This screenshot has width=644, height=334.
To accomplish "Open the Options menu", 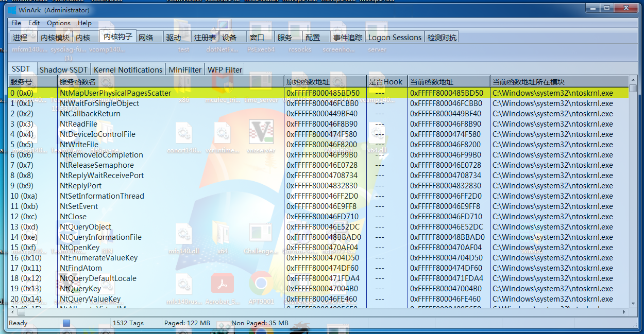I will [59, 23].
